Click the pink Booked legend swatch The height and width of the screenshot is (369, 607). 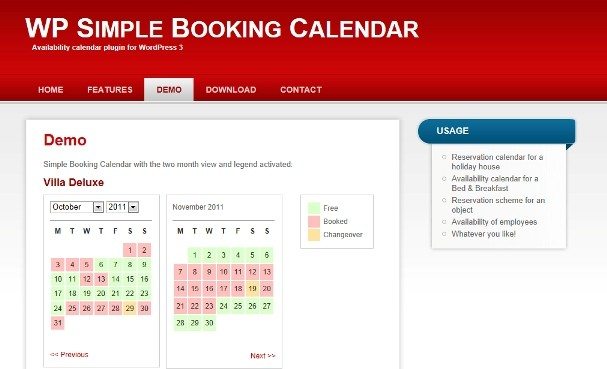pyautogui.click(x=314, y=221)
